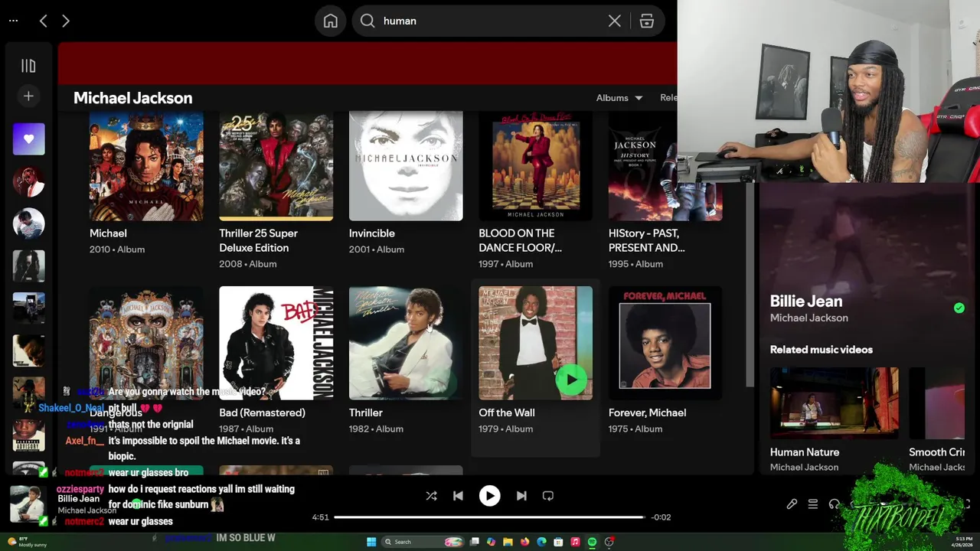
Task: Clear the search text with X
Action: tap(614, 21)
